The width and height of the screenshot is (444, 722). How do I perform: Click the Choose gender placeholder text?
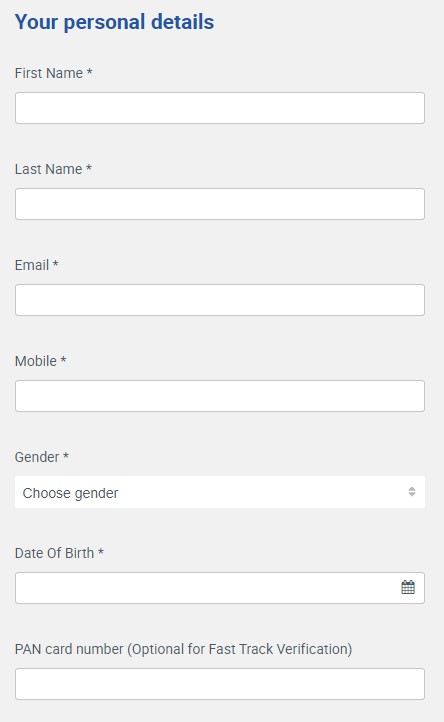(x=70, y=493)
